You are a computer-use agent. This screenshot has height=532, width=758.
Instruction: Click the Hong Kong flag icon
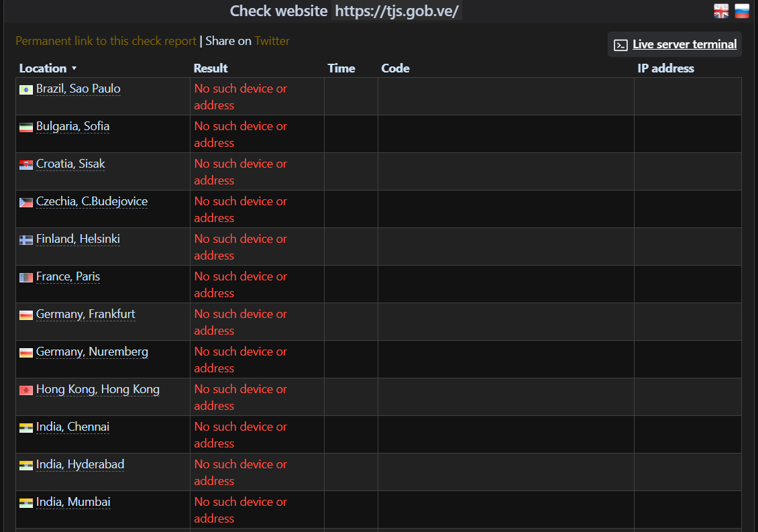[x=26, y=390]
